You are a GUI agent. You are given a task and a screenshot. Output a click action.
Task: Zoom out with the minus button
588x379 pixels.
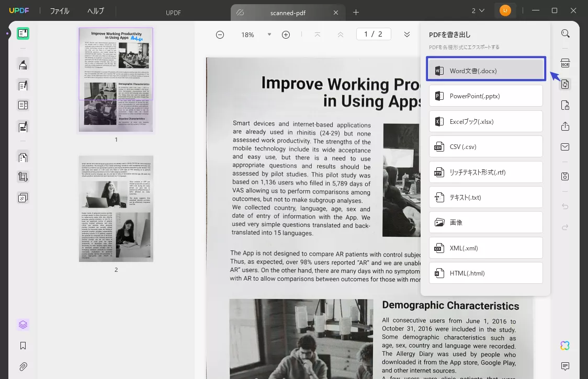click(220, 35)
